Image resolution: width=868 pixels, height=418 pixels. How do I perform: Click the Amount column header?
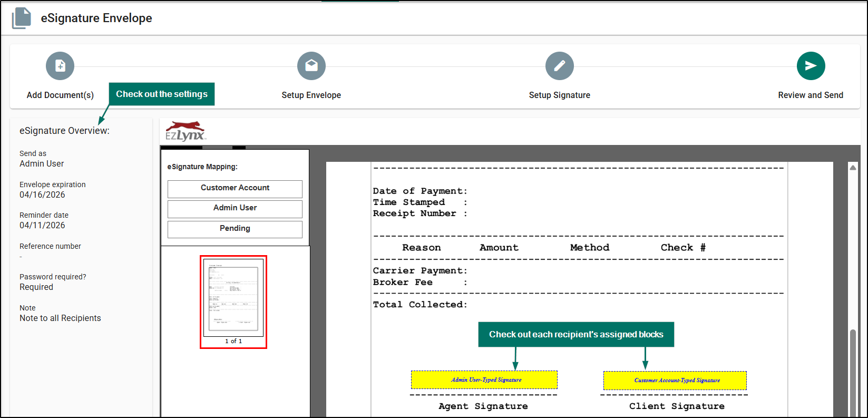tap(499, 247)
